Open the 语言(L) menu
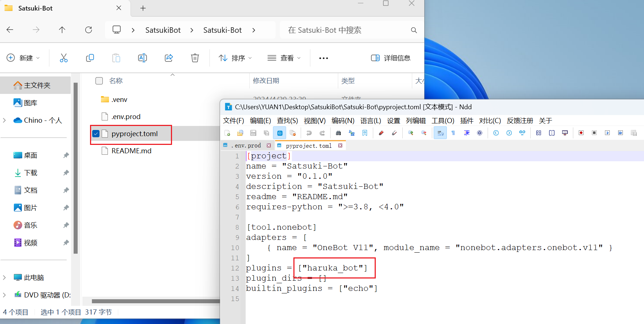This screenshot has height=324, width=644. 371,120
